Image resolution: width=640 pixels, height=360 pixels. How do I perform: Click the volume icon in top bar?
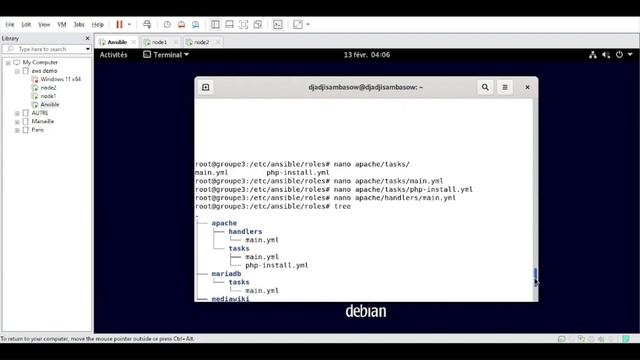pyautogui.click(x=606, y=55)
